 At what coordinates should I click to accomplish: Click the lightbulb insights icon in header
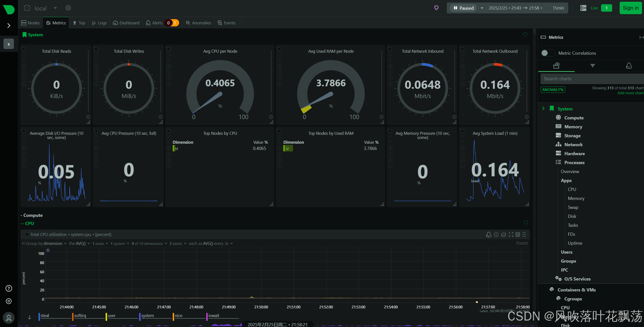[x=436, y=8]
